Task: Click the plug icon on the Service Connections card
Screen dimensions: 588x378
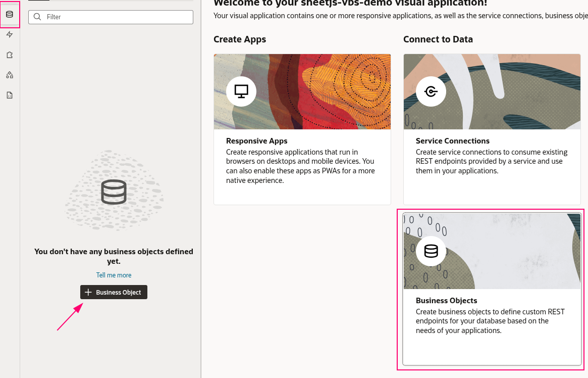Action: coord(431,91)
